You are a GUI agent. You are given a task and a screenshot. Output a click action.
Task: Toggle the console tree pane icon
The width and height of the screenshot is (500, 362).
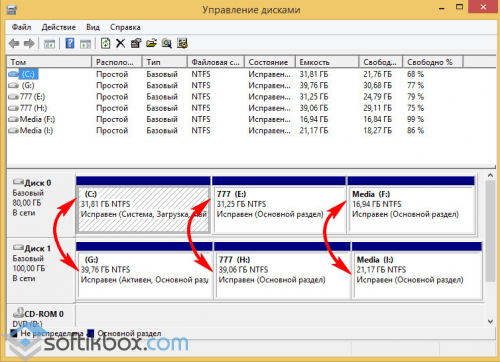pyautogui.click(x=49, y=44)
